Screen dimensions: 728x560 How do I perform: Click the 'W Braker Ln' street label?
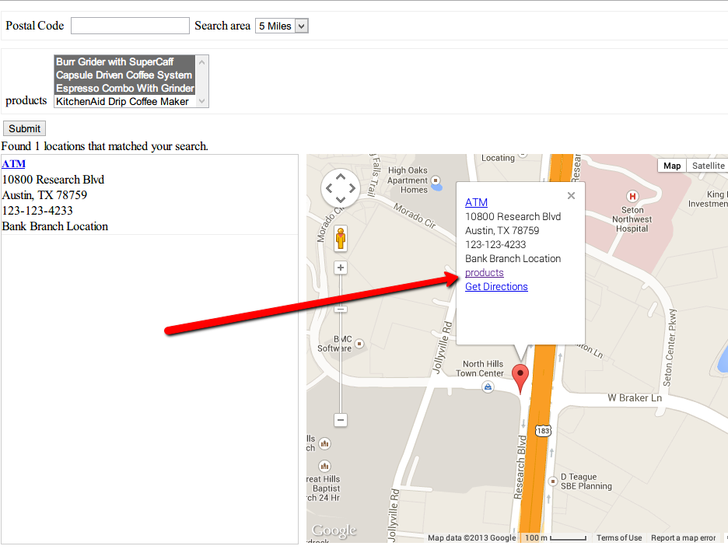tap(635, 398)
